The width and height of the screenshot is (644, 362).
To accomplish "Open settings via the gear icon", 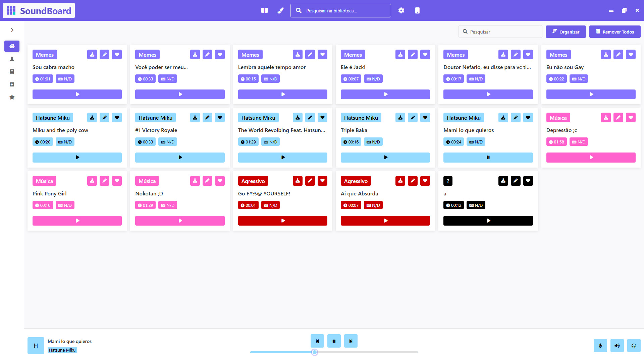I will (401, 10).
